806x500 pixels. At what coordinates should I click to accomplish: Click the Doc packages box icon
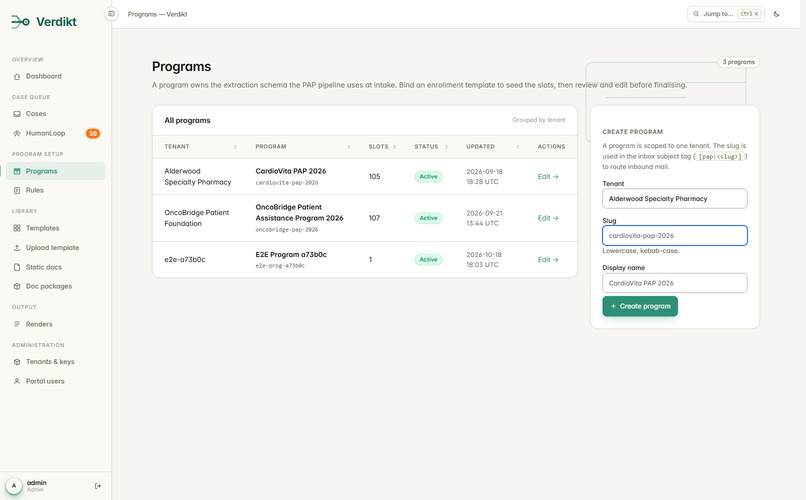pos(17,287)
